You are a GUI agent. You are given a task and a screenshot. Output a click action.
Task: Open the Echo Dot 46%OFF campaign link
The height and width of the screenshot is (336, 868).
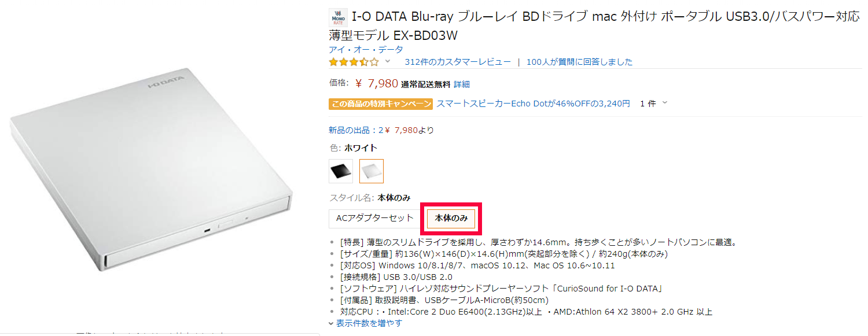tap(533, 104)
